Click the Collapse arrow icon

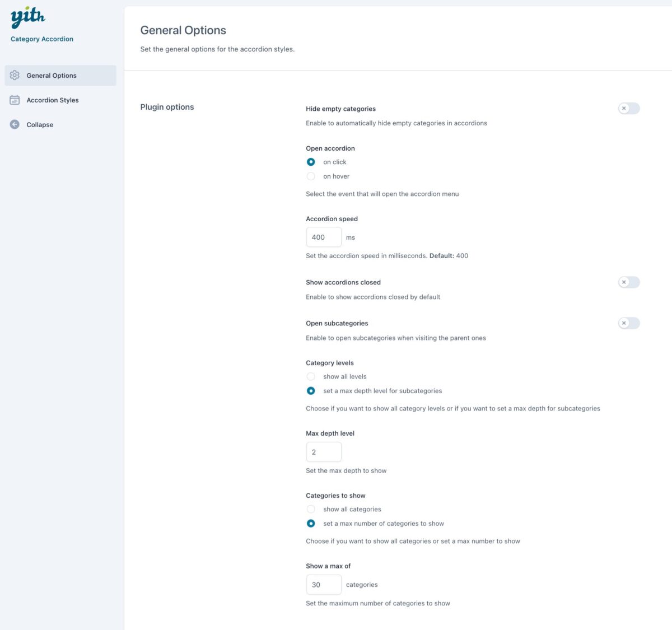pyautogui.click(x=15, y=125)
